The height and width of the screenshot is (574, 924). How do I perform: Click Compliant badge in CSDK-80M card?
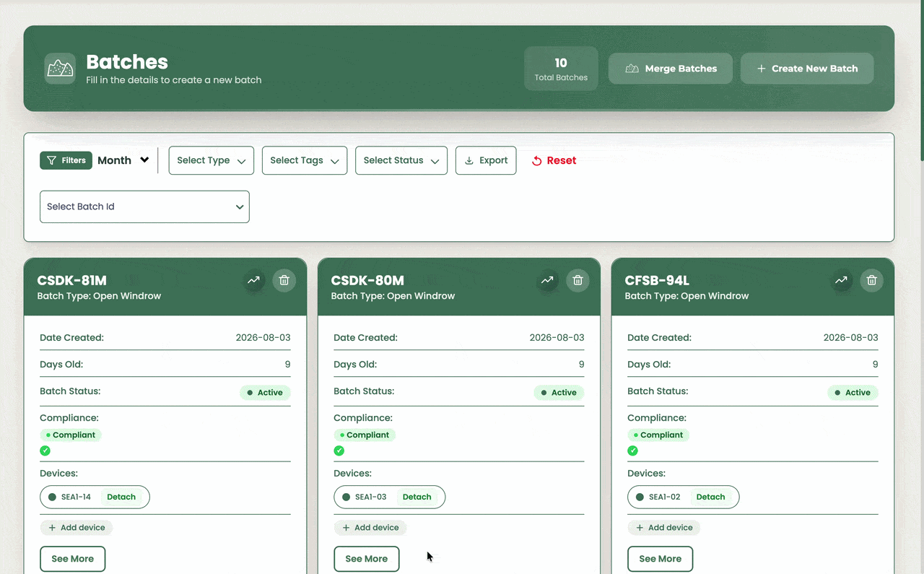tap(365, 435)
